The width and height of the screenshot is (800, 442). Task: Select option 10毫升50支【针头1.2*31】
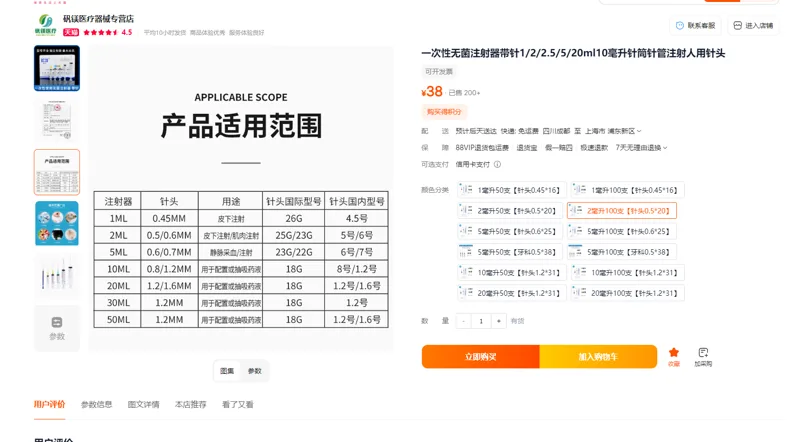click(x=512, y=273)
